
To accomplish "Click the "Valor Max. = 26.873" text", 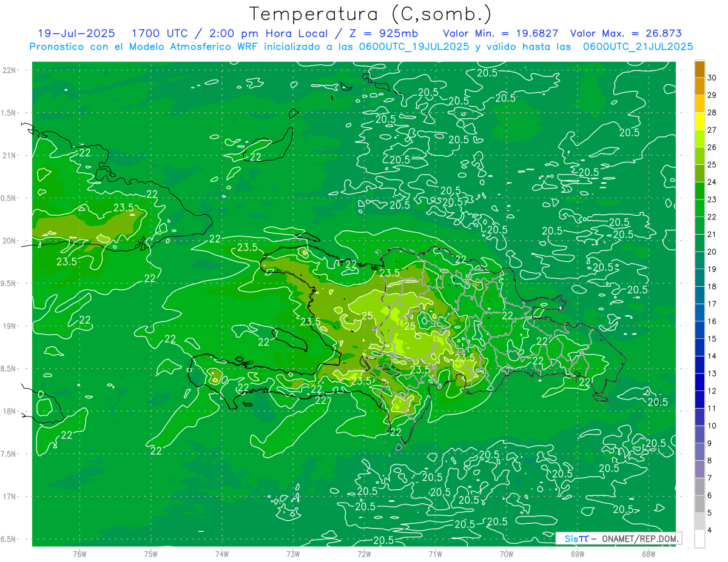I will point(626,33).
